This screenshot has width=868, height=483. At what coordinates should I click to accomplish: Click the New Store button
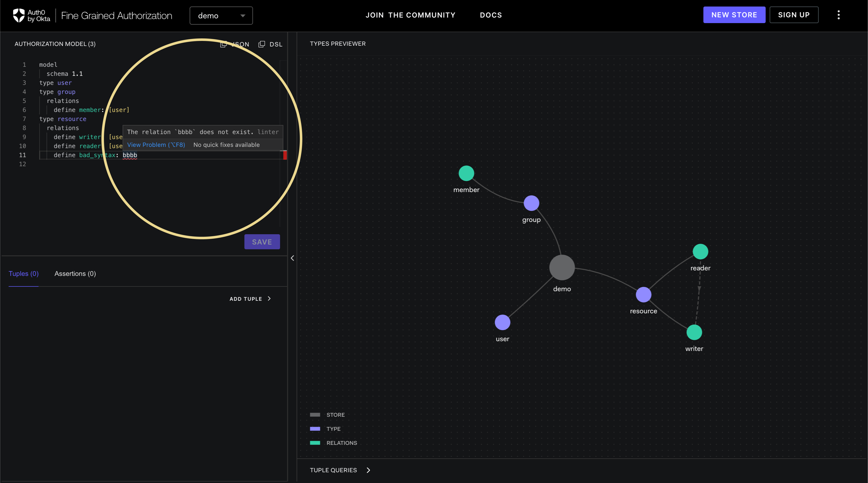tap(734, 15)
